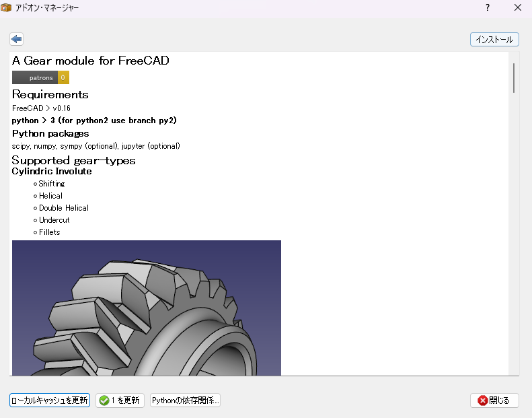Close the window with the title bar X

[518, 7]
